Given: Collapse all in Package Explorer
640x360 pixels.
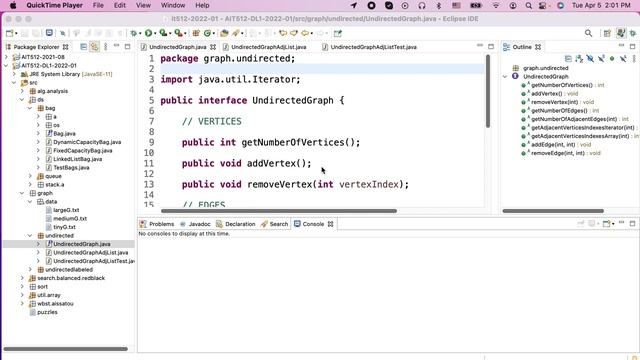Looking at the screenshot, I should click(x=83, y=47).
